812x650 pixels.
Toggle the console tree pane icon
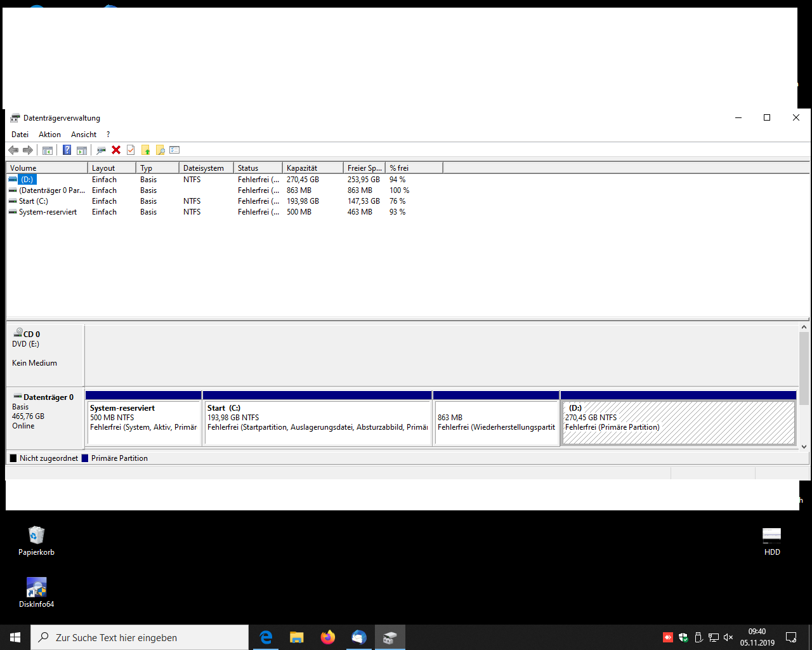48,150
